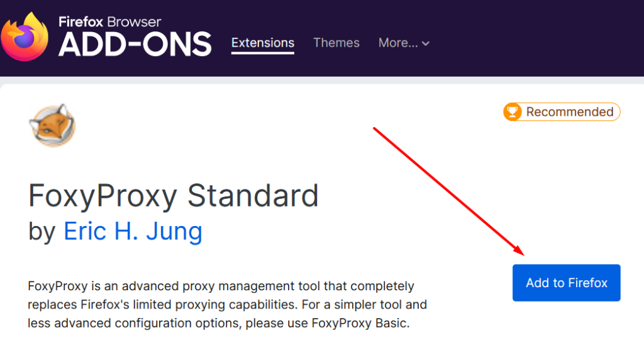This screenshot has height=352, width=644.
Task: Open the Eric H. Jung author link
Action: (133, 231)
